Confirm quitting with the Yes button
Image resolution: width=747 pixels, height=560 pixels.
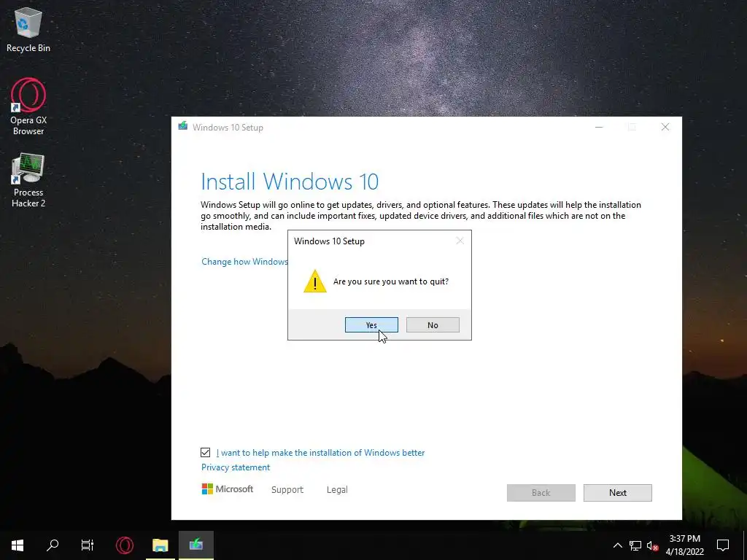pos(371,324)
